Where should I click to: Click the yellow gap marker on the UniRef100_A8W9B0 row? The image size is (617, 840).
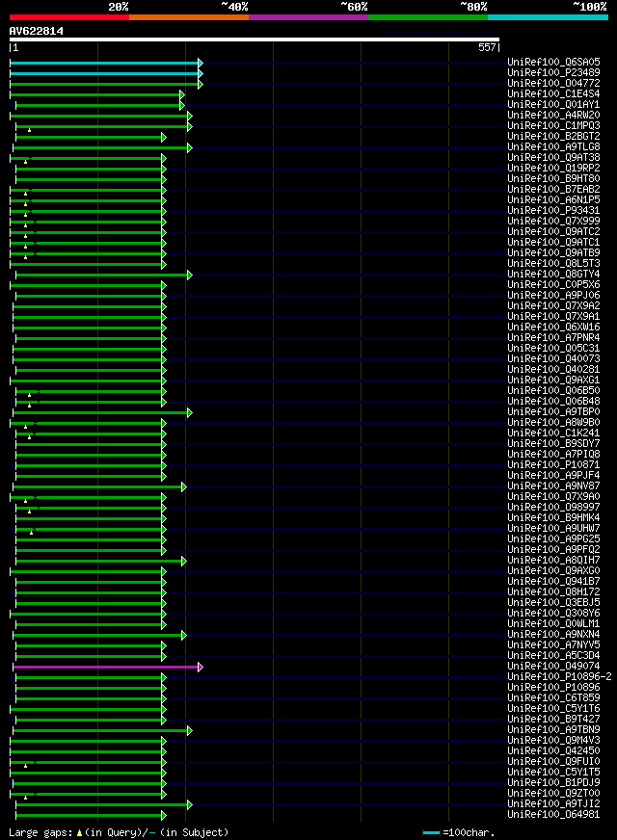pyautogui.click(x=26, y=427)
